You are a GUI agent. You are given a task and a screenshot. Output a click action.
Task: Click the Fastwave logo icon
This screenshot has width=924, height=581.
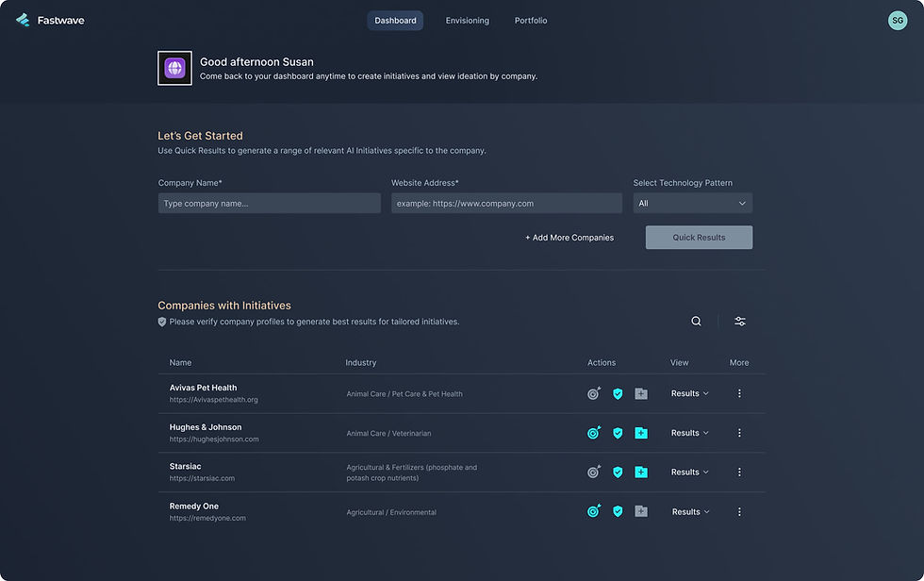[23, 20]
